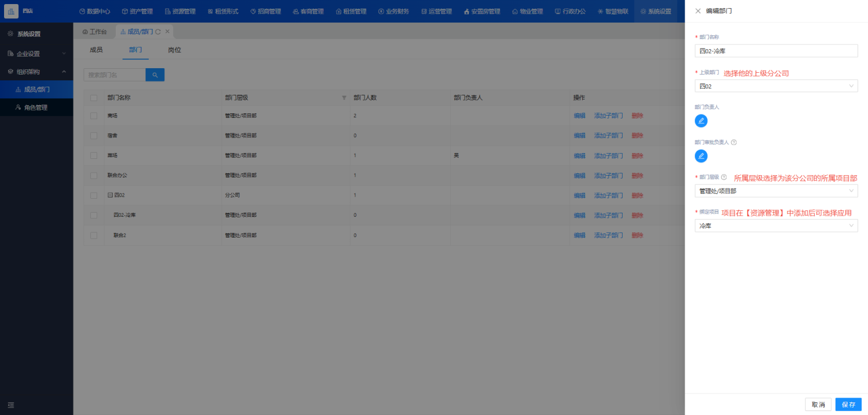Click the help icon beside 部门层级 label
Screen dimensions: 868x415
pyautogui.click(x=724, y=177)
